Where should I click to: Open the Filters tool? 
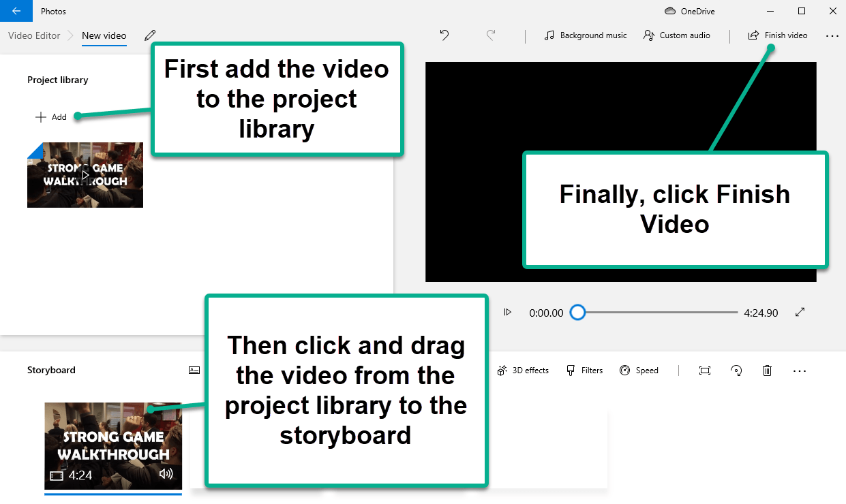point(584,370)
